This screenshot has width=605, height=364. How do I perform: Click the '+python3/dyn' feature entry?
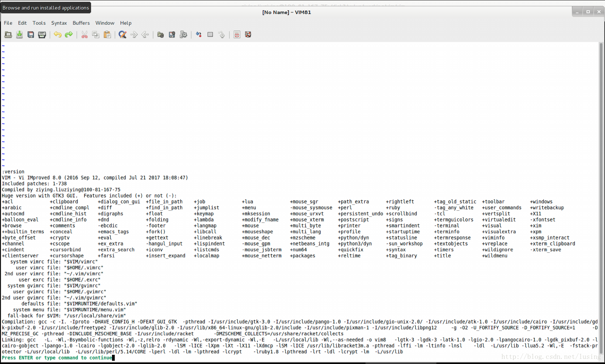coord(355,244)
